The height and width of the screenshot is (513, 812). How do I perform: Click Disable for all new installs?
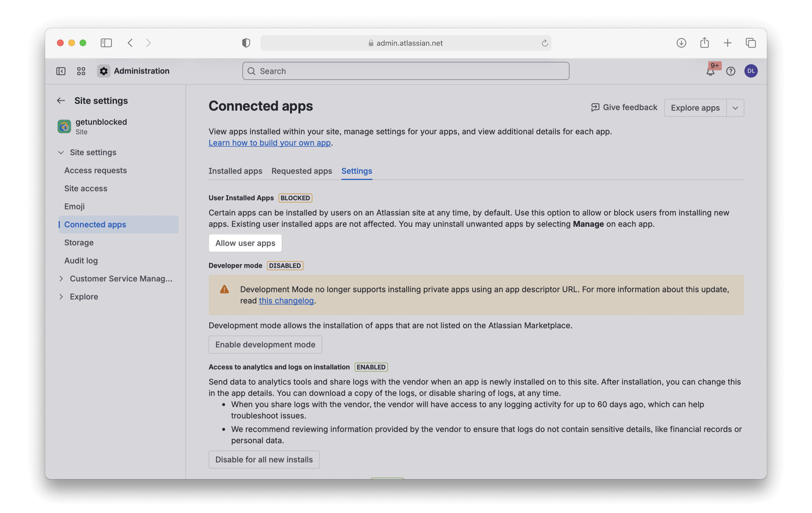coord(264,459)
